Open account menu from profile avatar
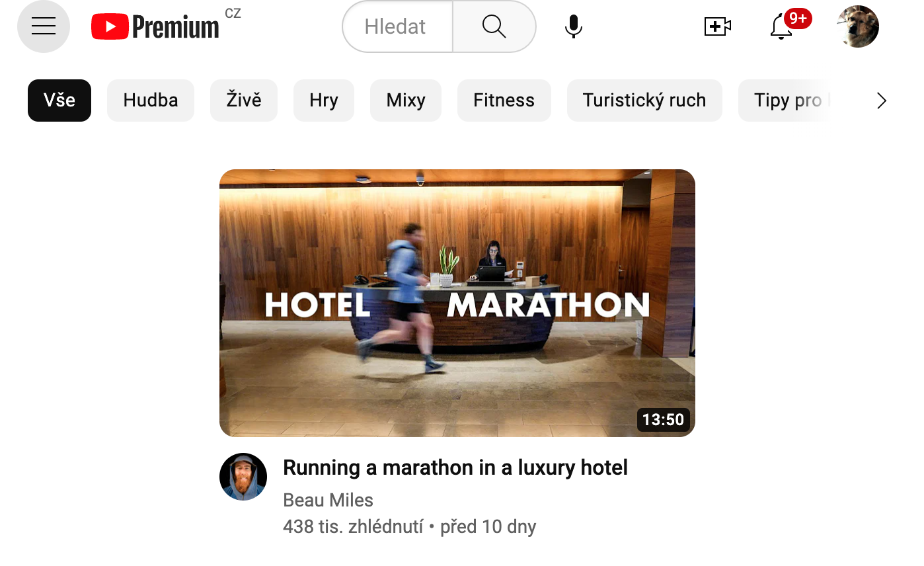The height and width of the screenshot is (566, 924). [858, 26]
